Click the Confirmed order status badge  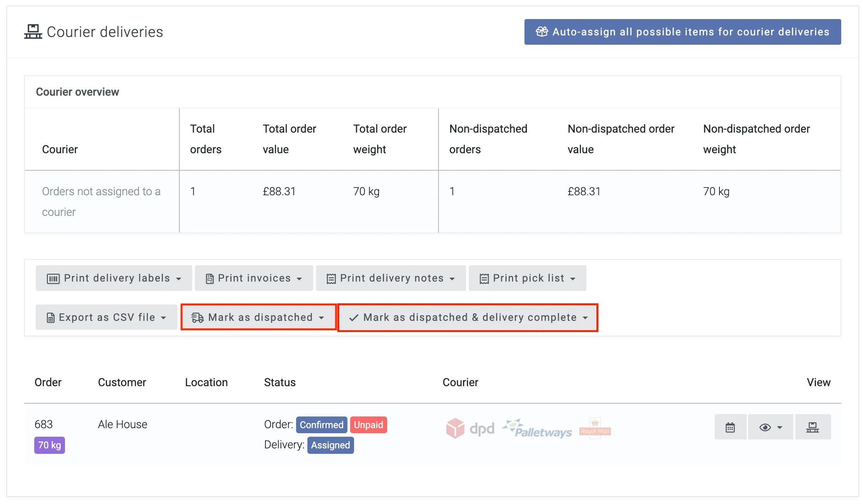(x=321, y=425)
